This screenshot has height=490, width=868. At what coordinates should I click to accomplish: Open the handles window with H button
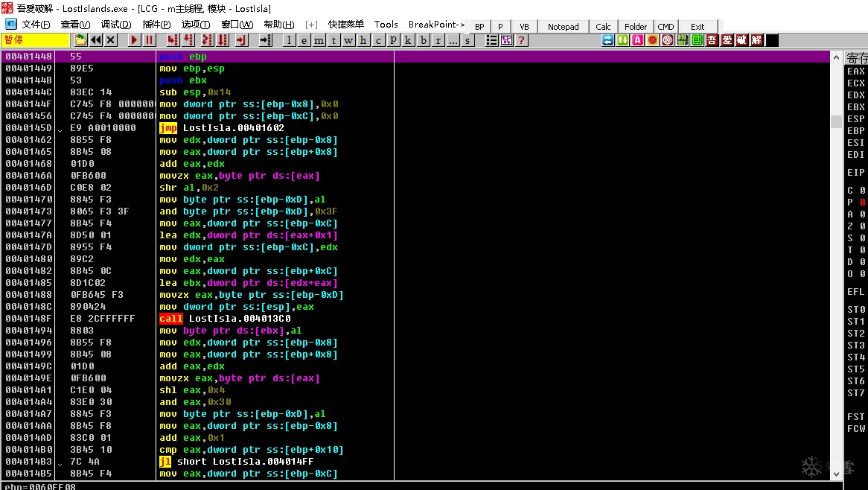pos(363,40)
